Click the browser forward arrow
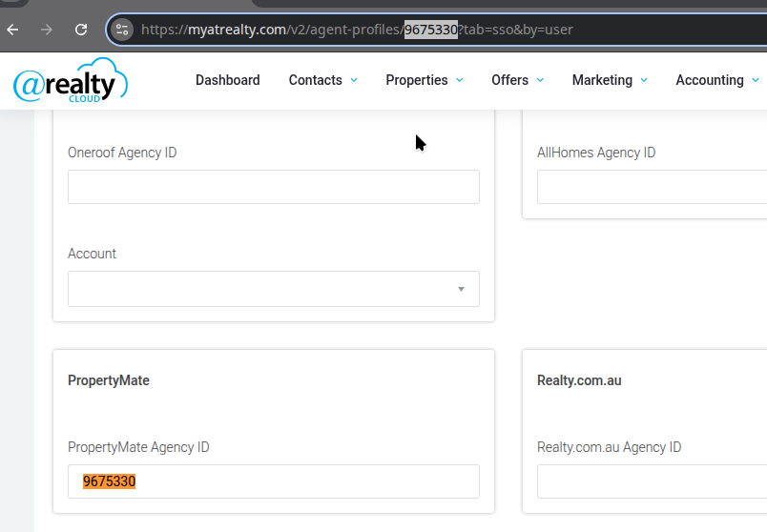Screen dimensions: 767x532 point(47,30)
